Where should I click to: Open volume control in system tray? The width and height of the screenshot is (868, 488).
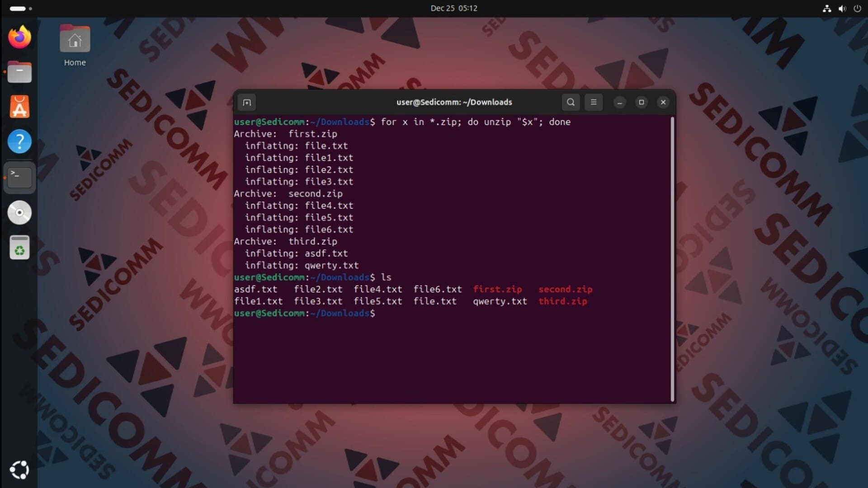(842, 8)
